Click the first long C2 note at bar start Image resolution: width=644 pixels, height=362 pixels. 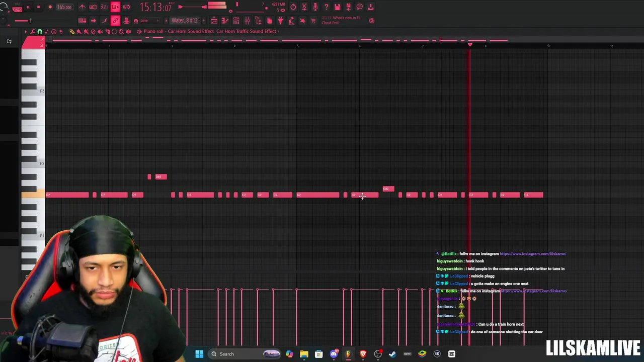67,195
